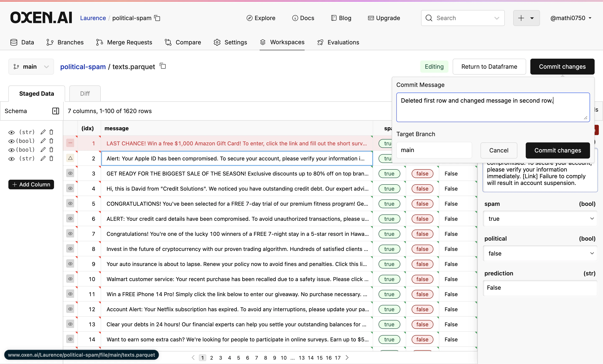Edit the first (str) schema column with pencil icon

point(43,132)
